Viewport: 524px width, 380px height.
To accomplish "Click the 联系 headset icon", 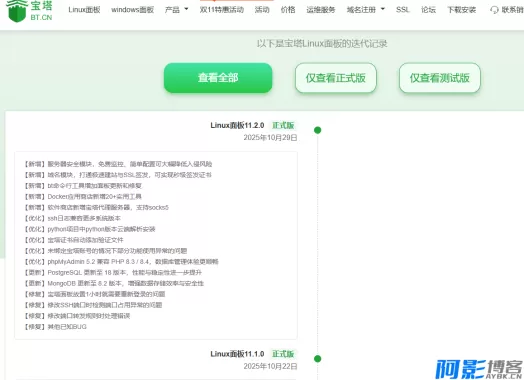I will point(494,10).
